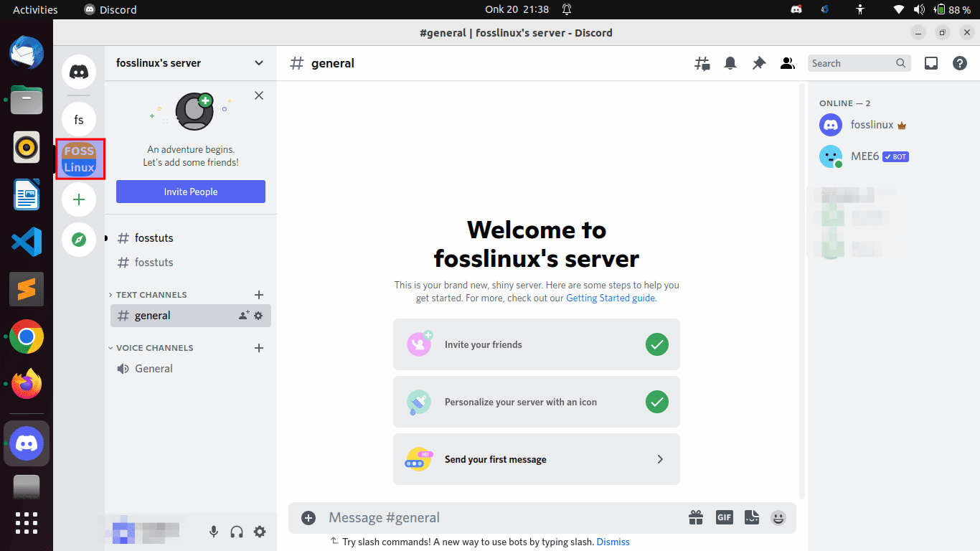The image size is (980, 551).
Task: Open the inbox icon
Action: pyautogui.click(x=931, y=63)
